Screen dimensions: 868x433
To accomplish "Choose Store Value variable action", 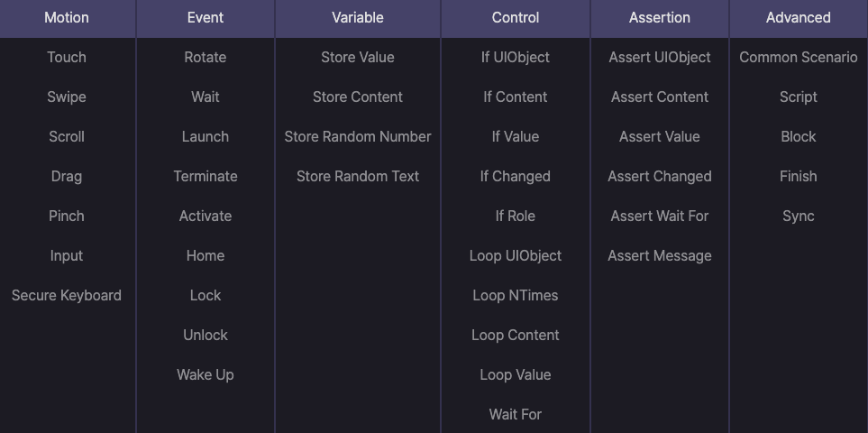I will point(358,57).
